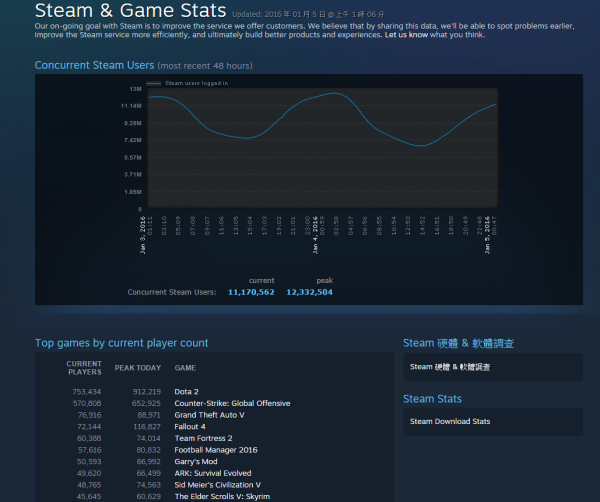Image resolution: width=600 pixels, height=502 pixels.
Task: Click Civilization V players 48,765
Action: pos(89,485)
